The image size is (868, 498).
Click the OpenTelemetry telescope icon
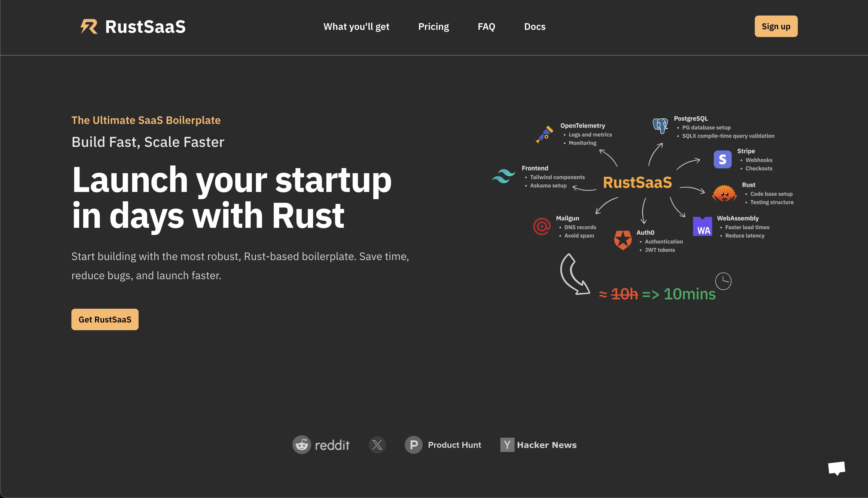pos(544,134)
